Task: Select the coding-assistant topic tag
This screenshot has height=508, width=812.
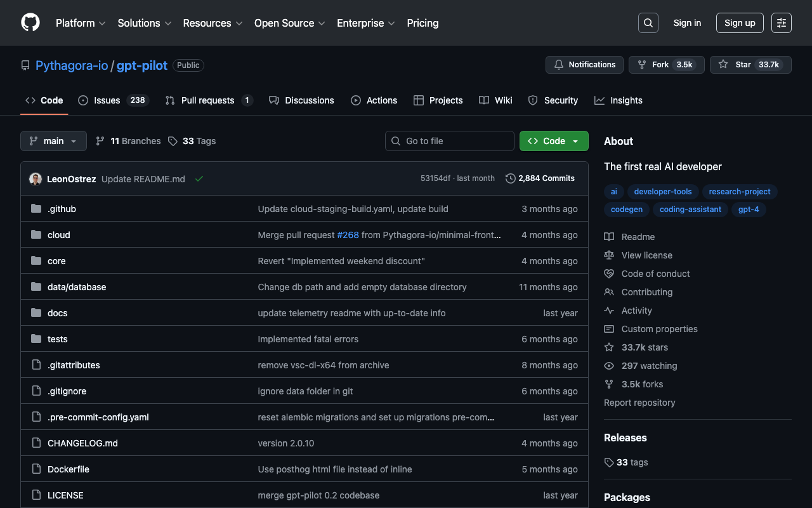Action: pyautogui.click(x=690, y=210)
